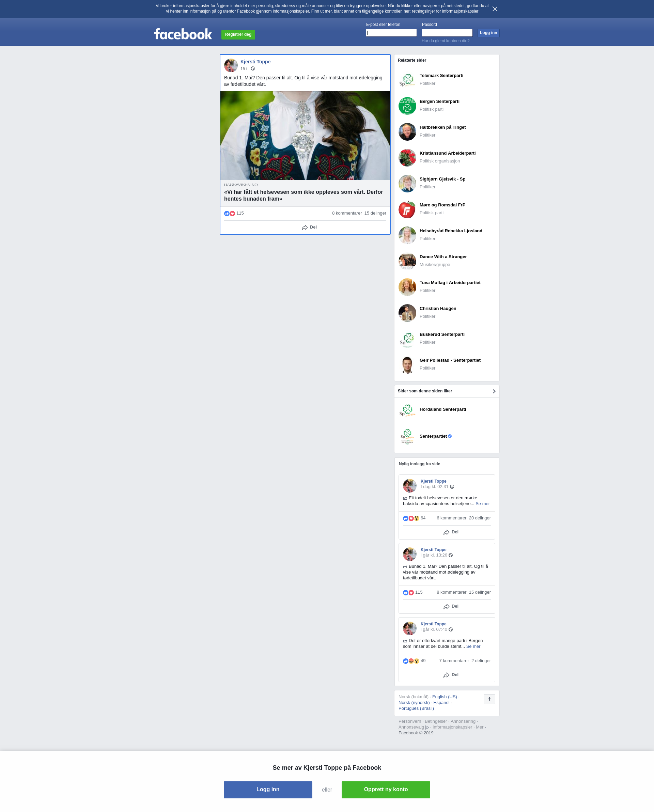
Task: Open Buskerud Senterparti logo
Action: coord(407,339)
